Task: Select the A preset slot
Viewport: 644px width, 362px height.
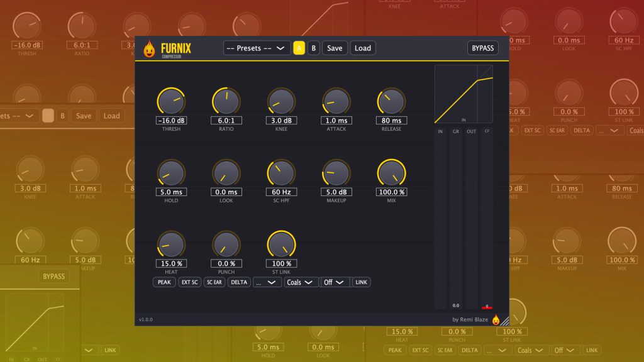Action: [x=299, y=48]
